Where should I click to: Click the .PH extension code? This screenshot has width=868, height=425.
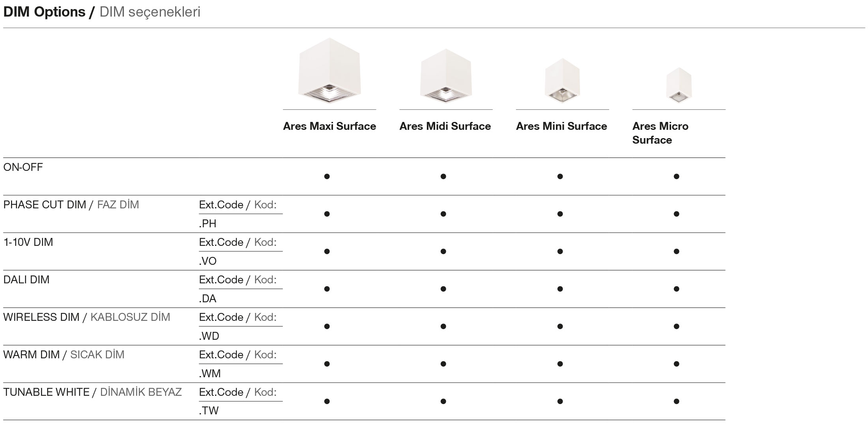pos(208,224)
